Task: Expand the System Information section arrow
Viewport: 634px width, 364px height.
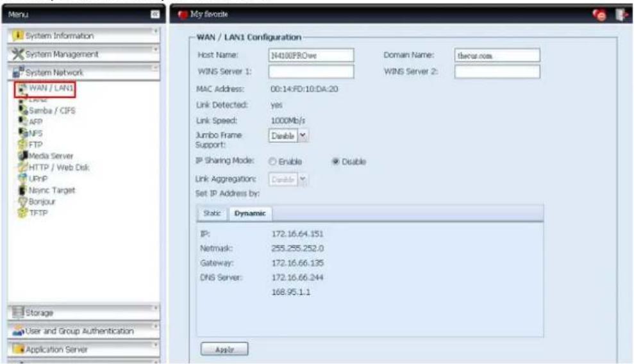Action: (155, 31)
